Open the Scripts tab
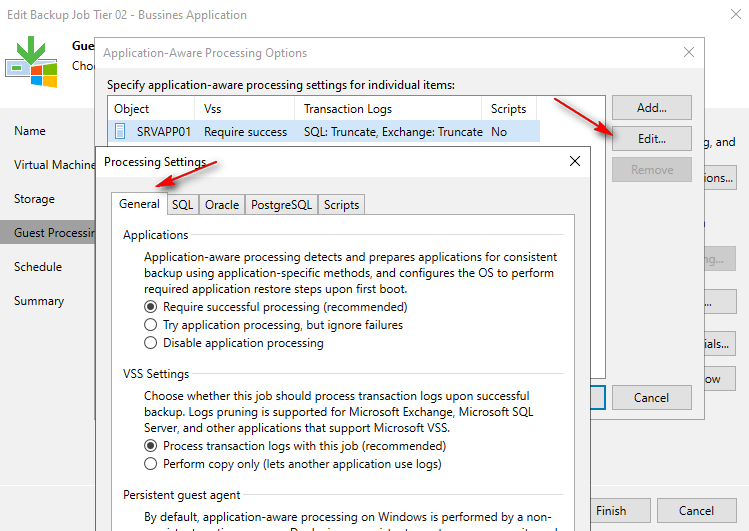The width and height of the screenshot is (749, 531). tap(341, 204)
